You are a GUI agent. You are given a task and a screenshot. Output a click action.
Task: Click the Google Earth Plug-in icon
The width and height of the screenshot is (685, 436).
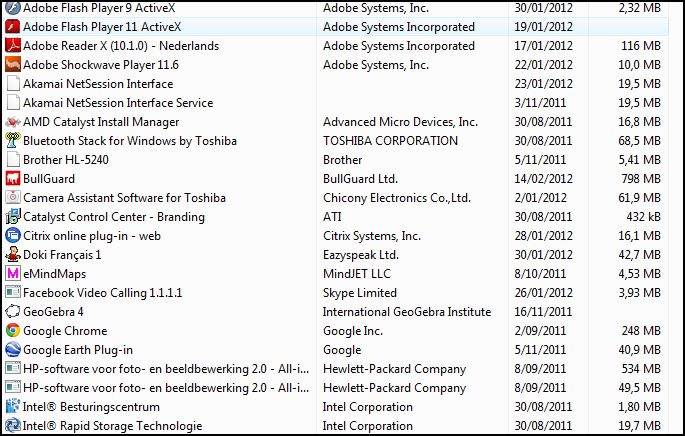pos(13,350)
